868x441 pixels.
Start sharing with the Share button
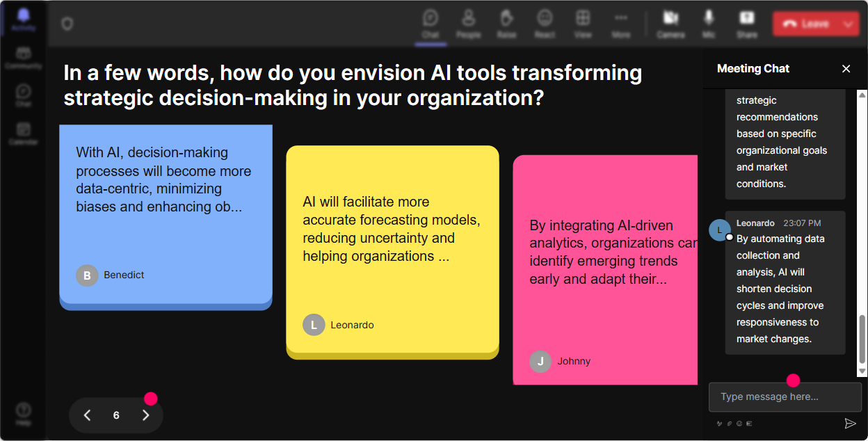point(747,24)
